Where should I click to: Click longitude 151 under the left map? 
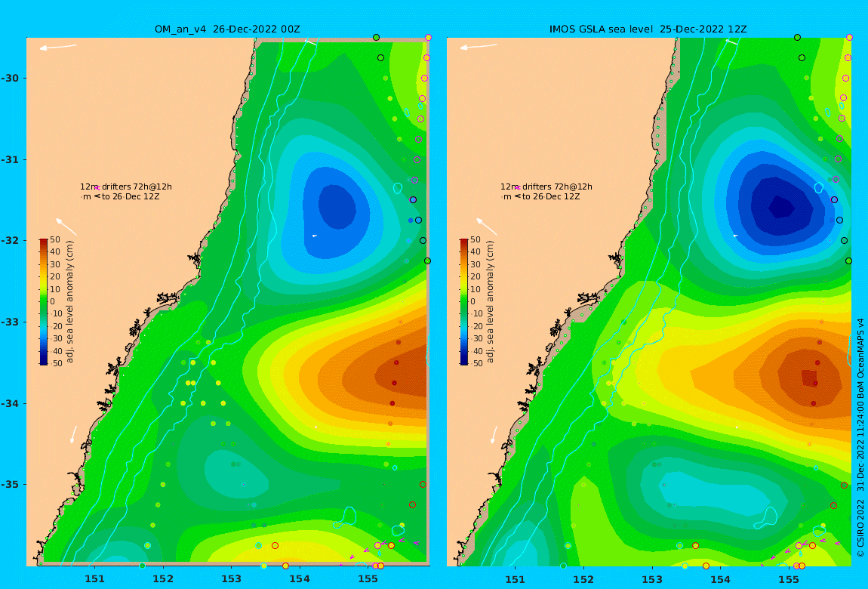[94, 579]
